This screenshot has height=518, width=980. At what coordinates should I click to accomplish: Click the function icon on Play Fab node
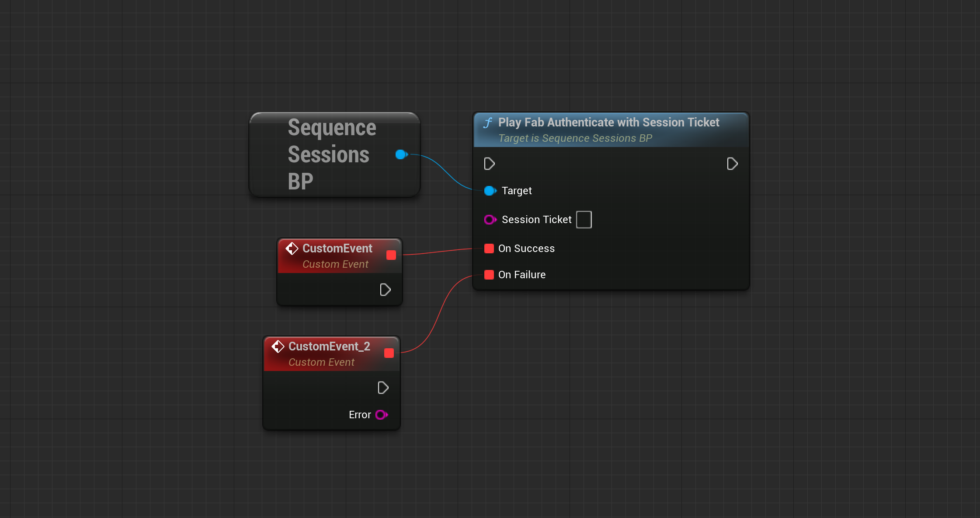point(488,122)
